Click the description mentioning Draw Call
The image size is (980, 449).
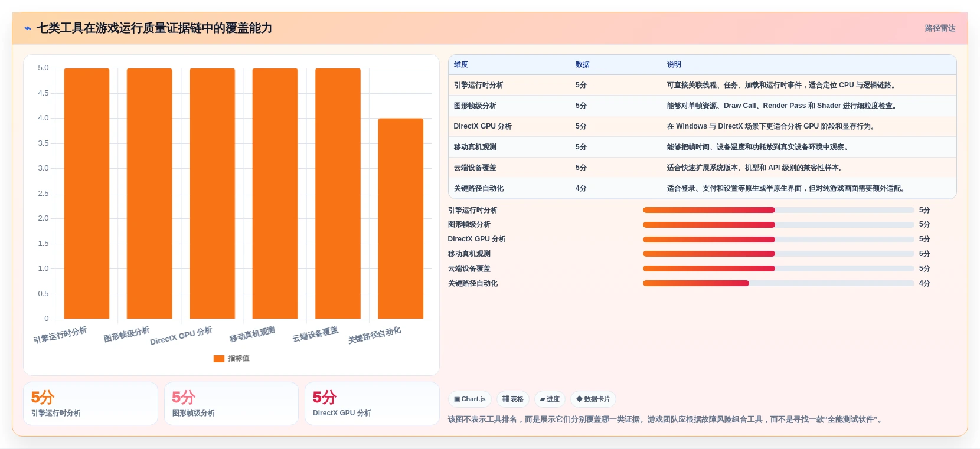[783, 106]
